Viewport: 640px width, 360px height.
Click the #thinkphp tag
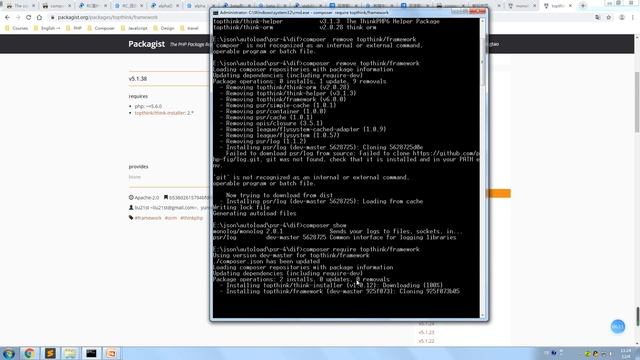(x=191, y=218)
